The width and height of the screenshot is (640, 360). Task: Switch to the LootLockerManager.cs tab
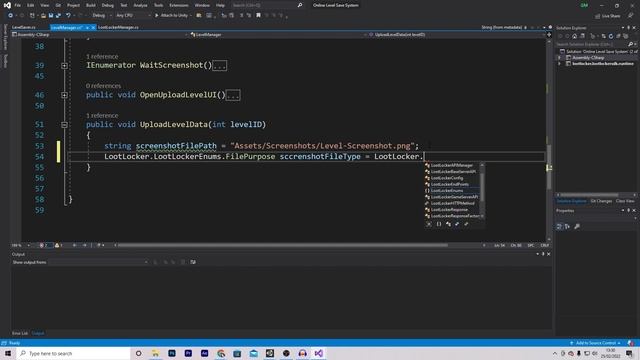click(118, 27)
